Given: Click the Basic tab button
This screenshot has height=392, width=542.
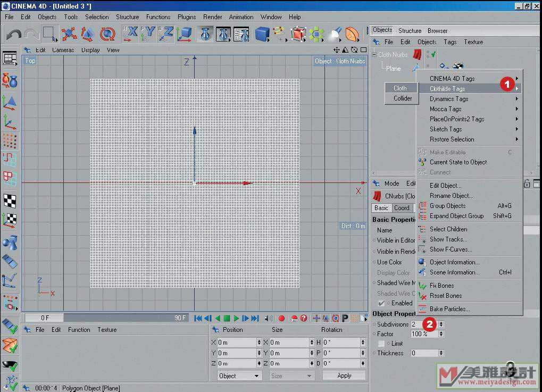Looking at the screenshot, I should (381, 208).
